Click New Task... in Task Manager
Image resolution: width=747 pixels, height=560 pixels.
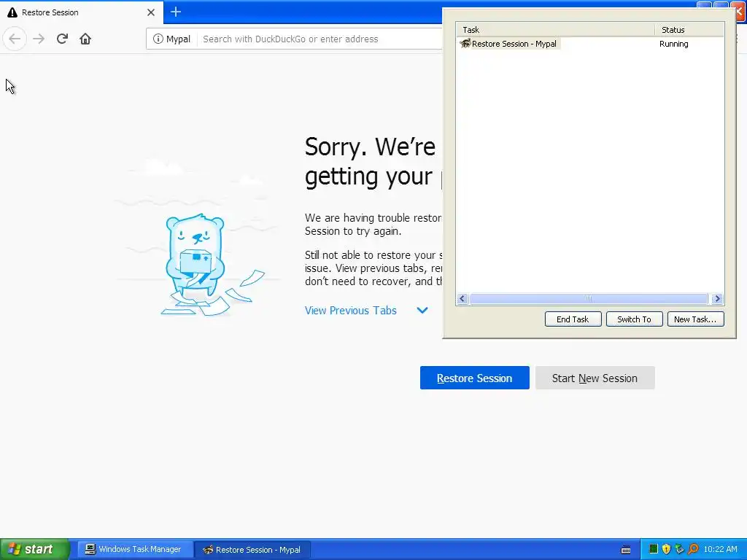point(695,319)
